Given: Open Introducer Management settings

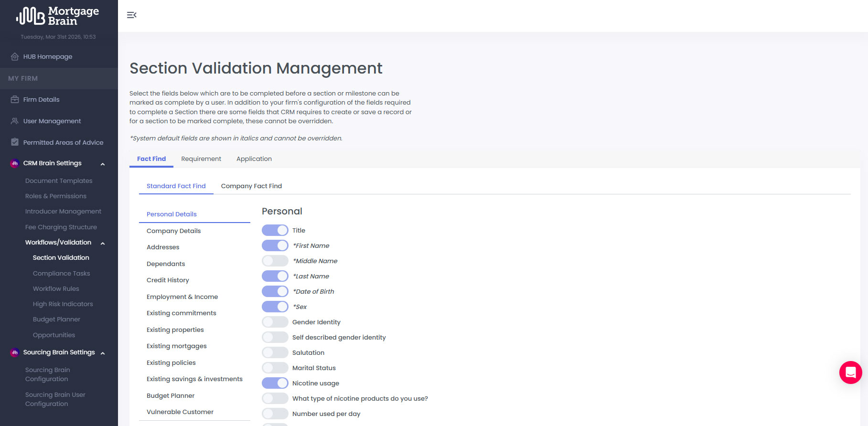Looking at the screenshot, I should tap(63, 212).
